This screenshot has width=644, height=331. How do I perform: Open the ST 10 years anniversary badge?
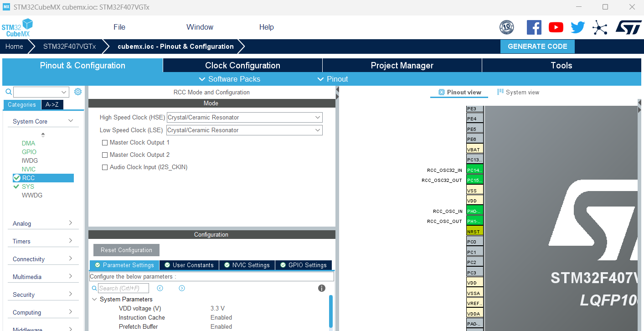(507, 27)
